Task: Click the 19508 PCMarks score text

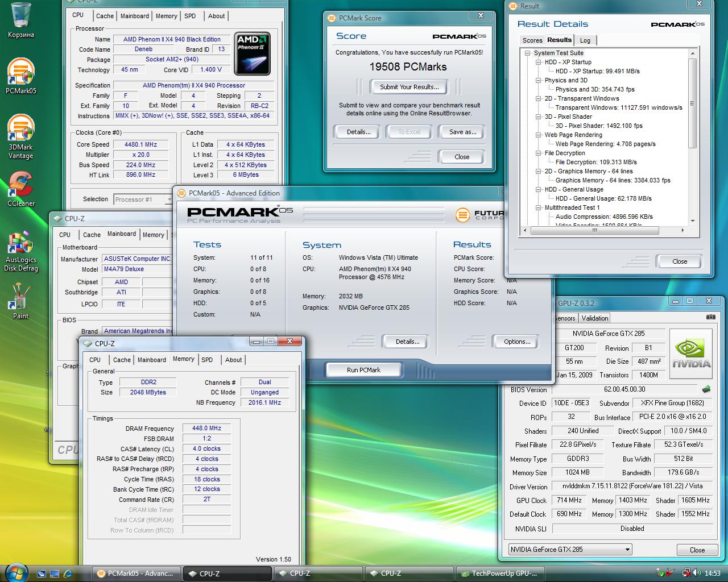Action: (408, 67)
